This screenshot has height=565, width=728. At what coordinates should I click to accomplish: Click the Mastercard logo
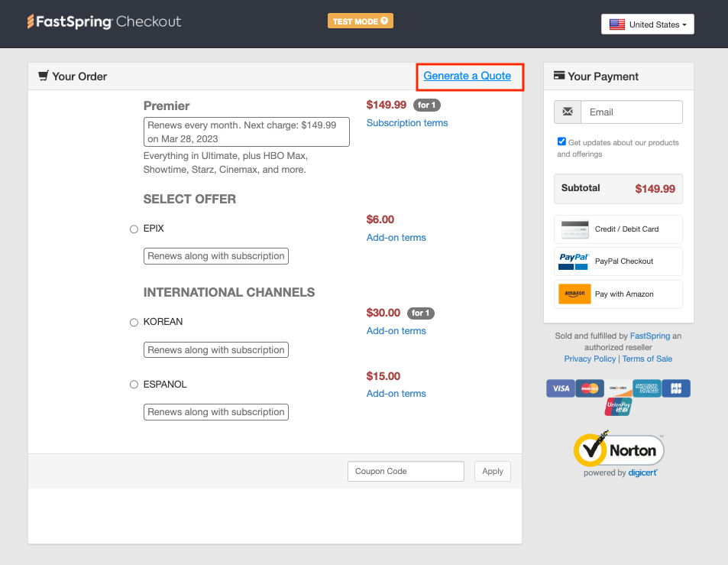[590, 388]
